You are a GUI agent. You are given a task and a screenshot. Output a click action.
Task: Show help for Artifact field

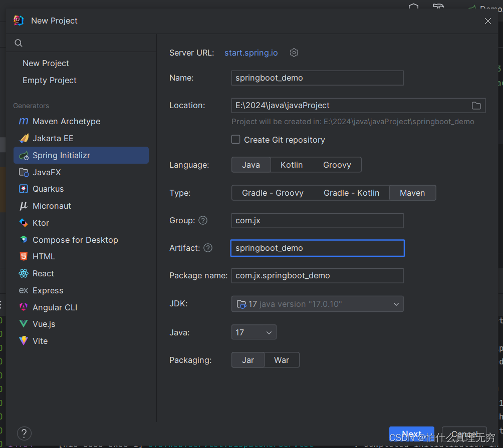coord(208,248)
